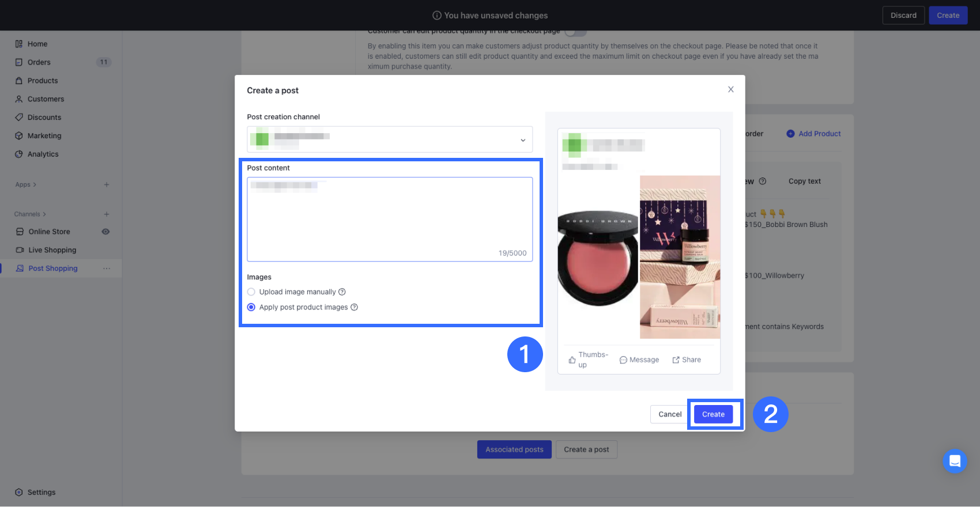Open the chat support widget
Screen dimensions: 980x507
coord(955,461)
